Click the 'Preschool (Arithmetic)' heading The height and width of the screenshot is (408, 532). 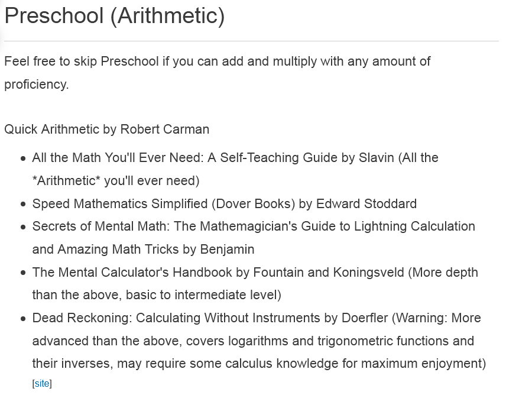click(114, 15)
